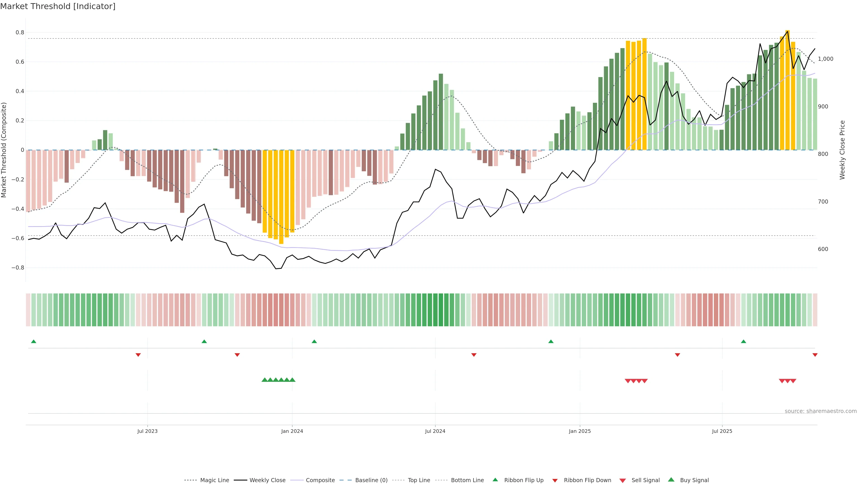The image size is (868, 488).
Task: Hide the Composite line via legend
Action: (x=320, y=480)
